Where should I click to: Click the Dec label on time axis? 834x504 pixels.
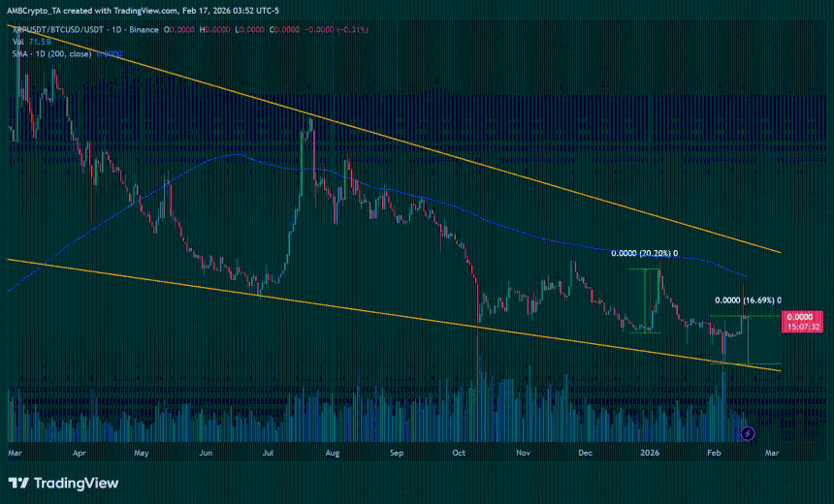point(585,453)
